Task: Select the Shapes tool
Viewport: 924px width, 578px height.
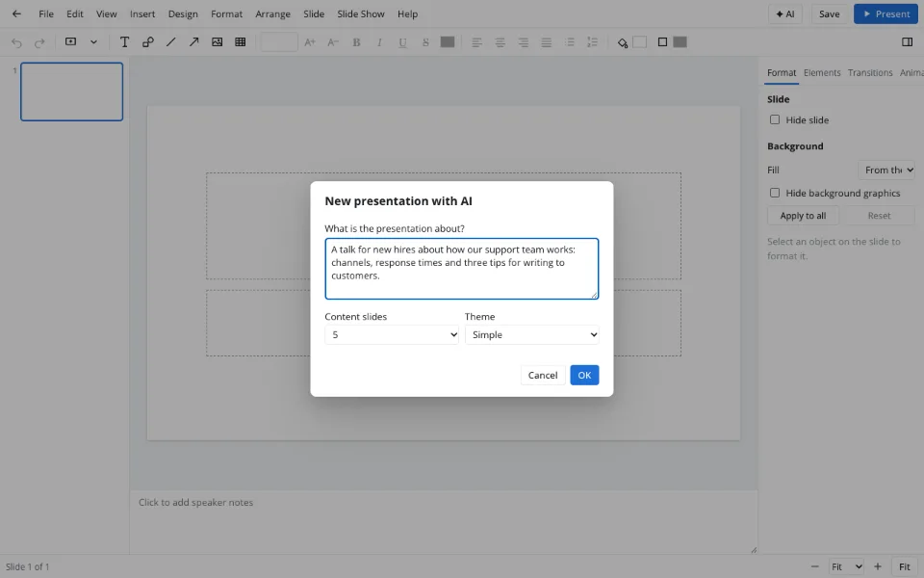Action: coord(148,41)
